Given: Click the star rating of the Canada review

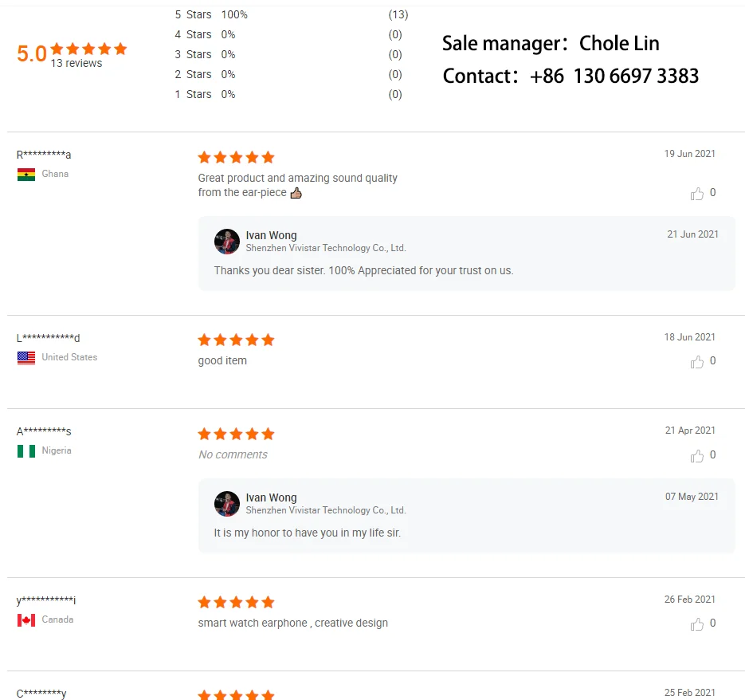Looking at the screenshot, I should click(236, 602).
